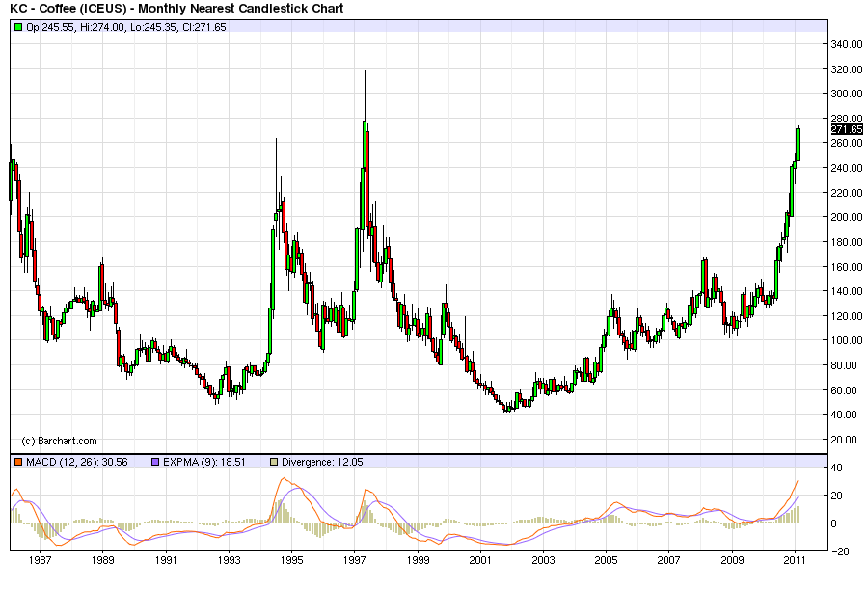Viewport: 868px width, 590px height.
Task: Click the green OHLC legend swatch
Action: [x=18, y=27]
